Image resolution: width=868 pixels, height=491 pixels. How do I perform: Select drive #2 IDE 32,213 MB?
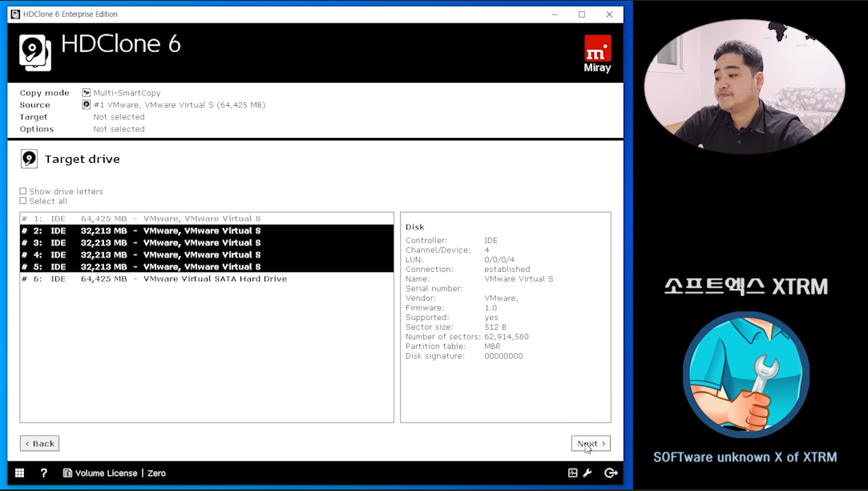(207, 230)
